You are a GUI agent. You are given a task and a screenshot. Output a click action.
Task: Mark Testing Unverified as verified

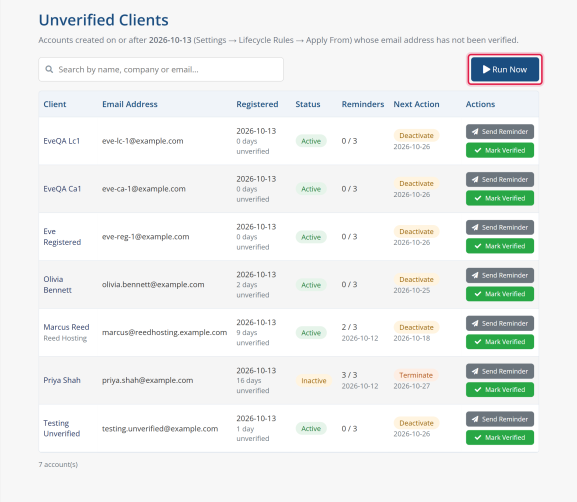coord(500,438)
